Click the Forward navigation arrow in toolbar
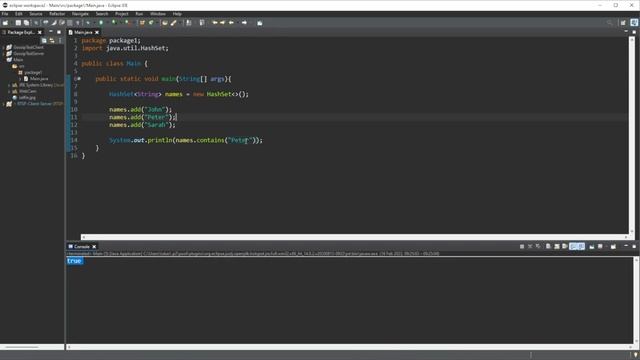 (244, 23)
